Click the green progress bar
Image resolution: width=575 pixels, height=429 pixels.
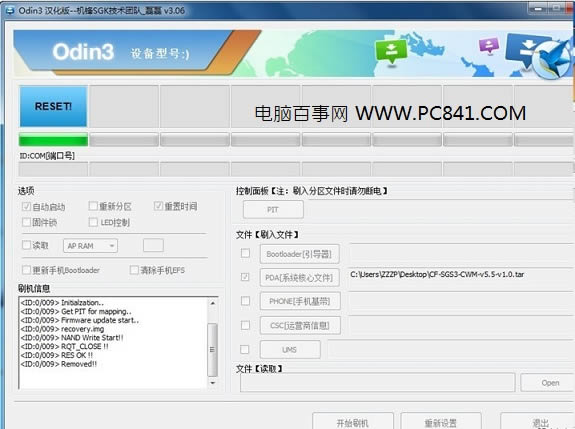click(x=54, y=140)
